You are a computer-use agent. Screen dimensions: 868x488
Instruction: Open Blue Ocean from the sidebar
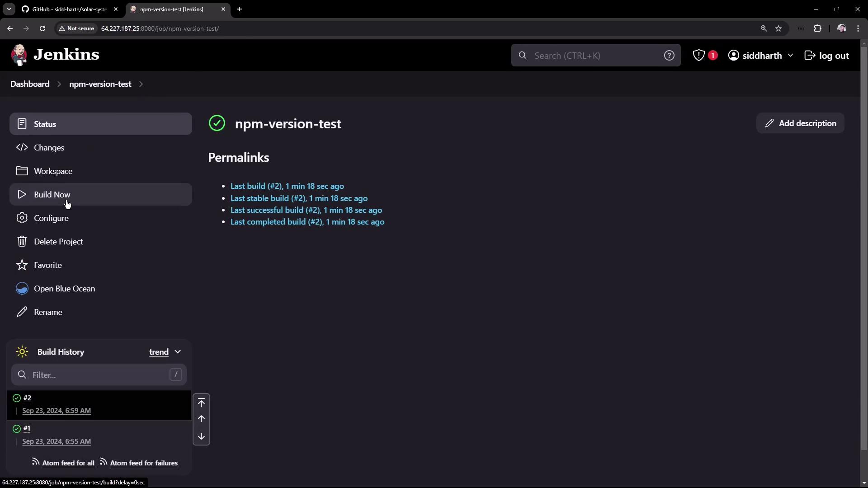pyautogui.click(x=64, y=289)
